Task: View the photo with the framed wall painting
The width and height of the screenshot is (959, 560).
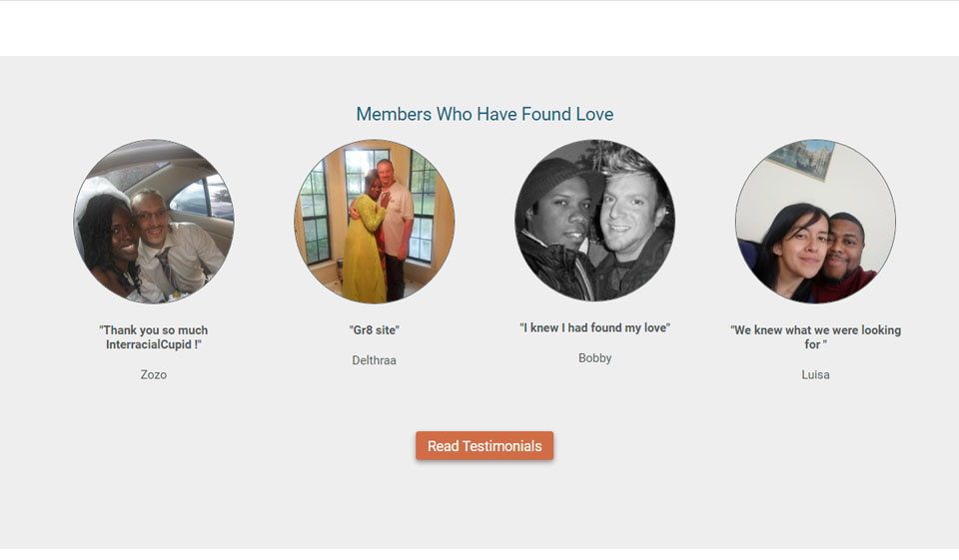Action: tap(815, 221)
